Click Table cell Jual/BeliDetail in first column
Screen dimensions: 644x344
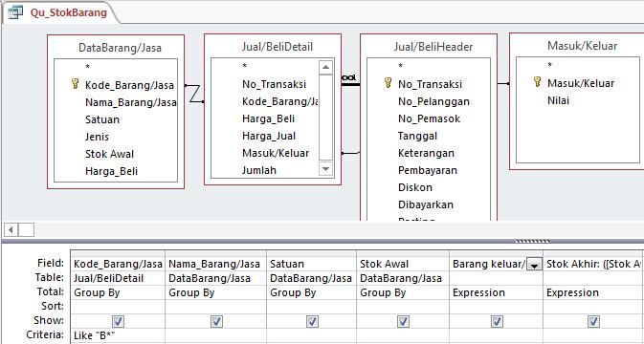pyautogui.click(x=118, y=278)
